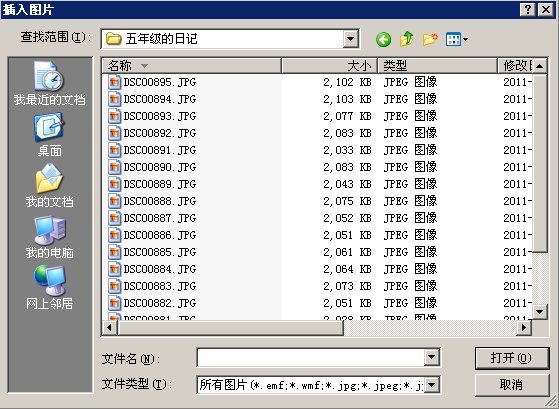Expand the 查找范围 folder dropdown
The height and width of the screenshot is (409, 559).
coord(351,39)
